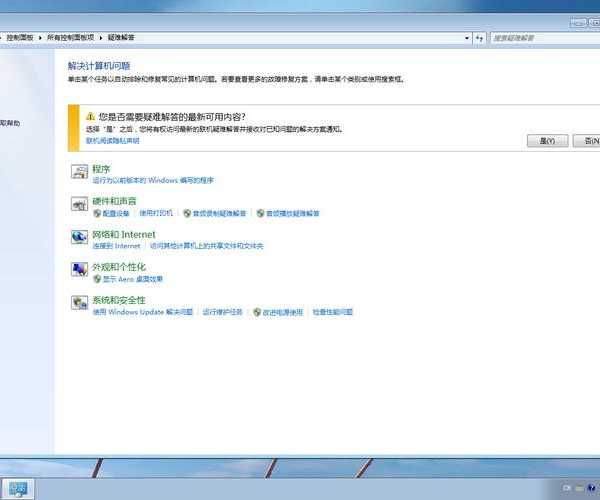Go to 所有控制面板项 in the breadcrumb
This screenshot has width=600, height=500.
coord(70,37)
